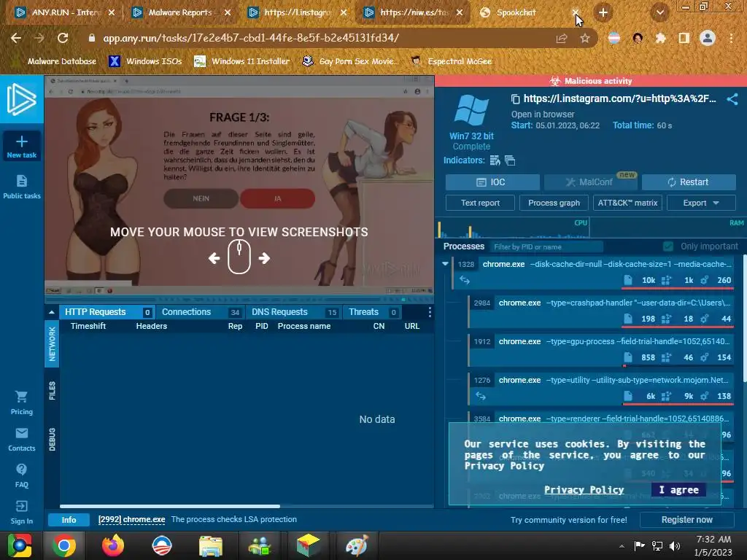
Task: Select chrome.exe process 2984 row
Action: click(x=601, y=311)
